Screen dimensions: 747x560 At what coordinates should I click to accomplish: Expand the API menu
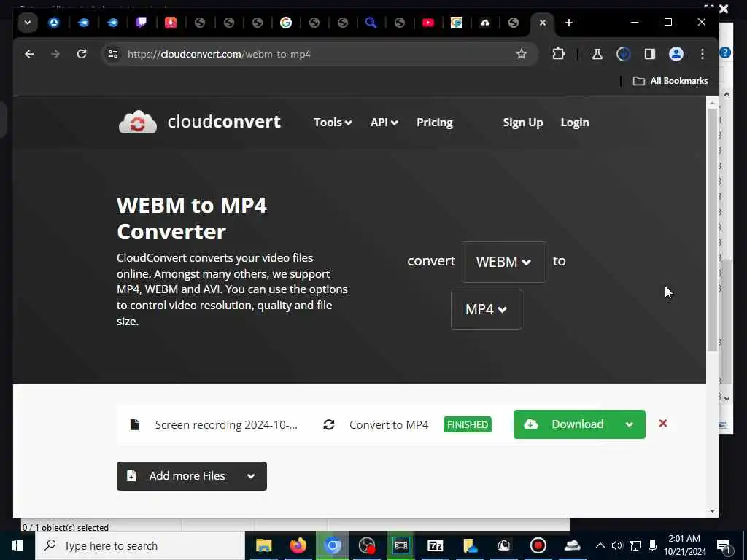pos(384,122)
